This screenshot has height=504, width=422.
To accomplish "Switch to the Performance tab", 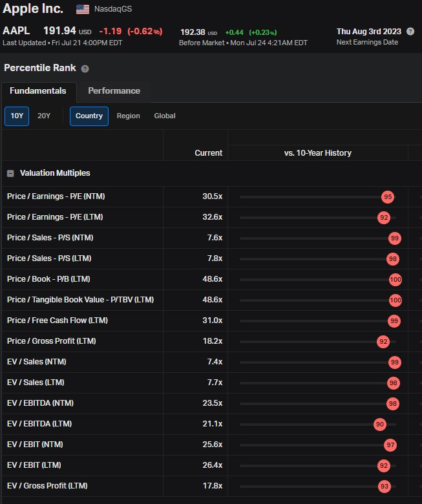I will pyautogui.click(x=114, y=91).
